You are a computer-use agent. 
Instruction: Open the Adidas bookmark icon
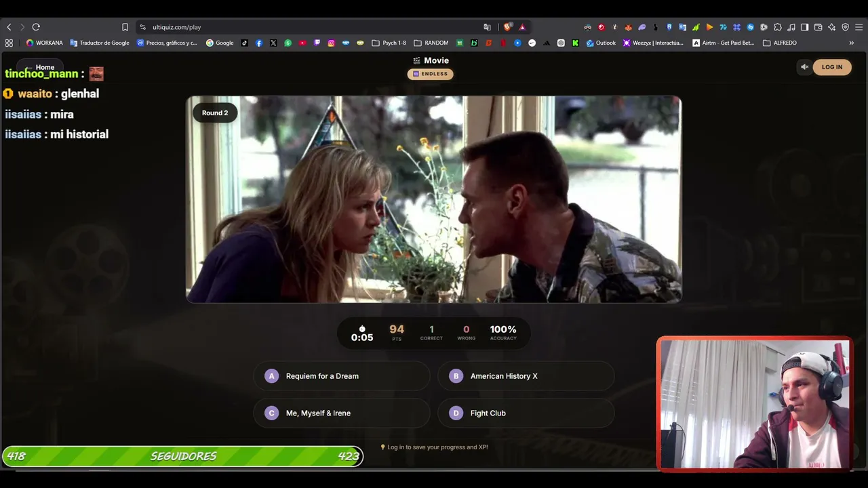pos(547,43)
